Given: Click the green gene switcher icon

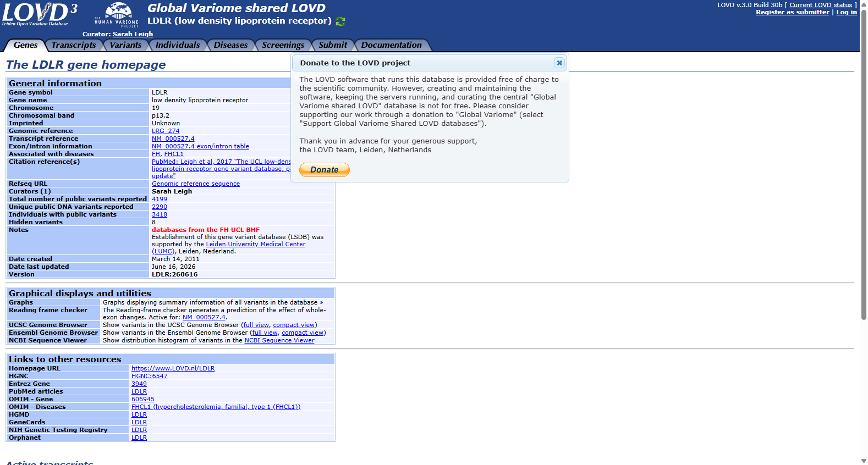Looking at the screenshot, I should pyautogui.click(x=340, y=21).
